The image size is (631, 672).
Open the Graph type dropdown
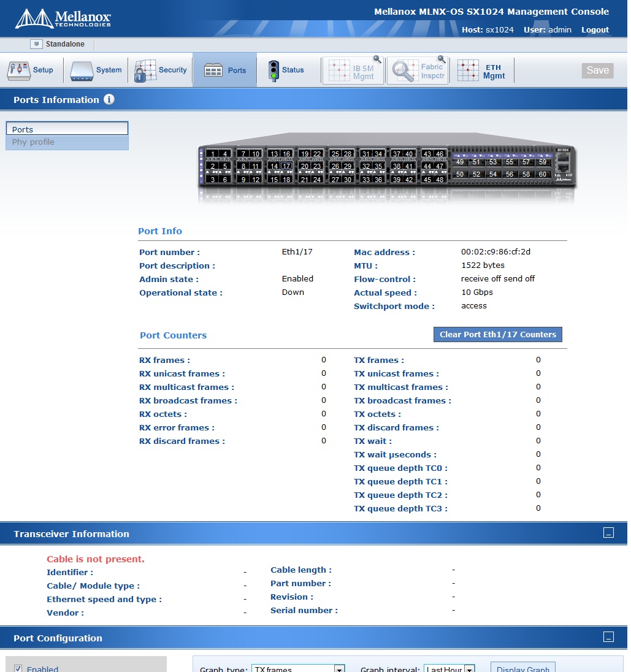[x=298, y=668]
